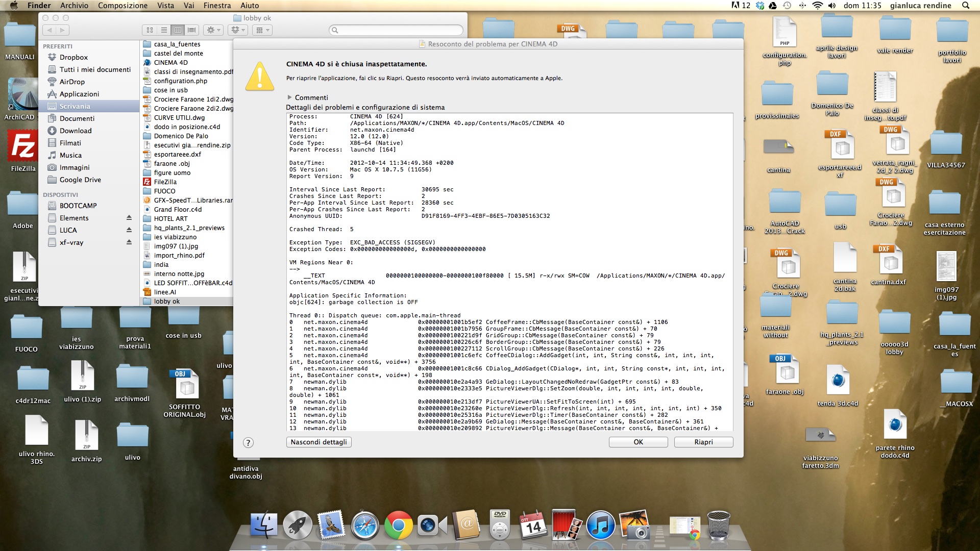This screenshot has height=551, width=980.
Task: Open the Finestra menu
Action: point(217,6)
